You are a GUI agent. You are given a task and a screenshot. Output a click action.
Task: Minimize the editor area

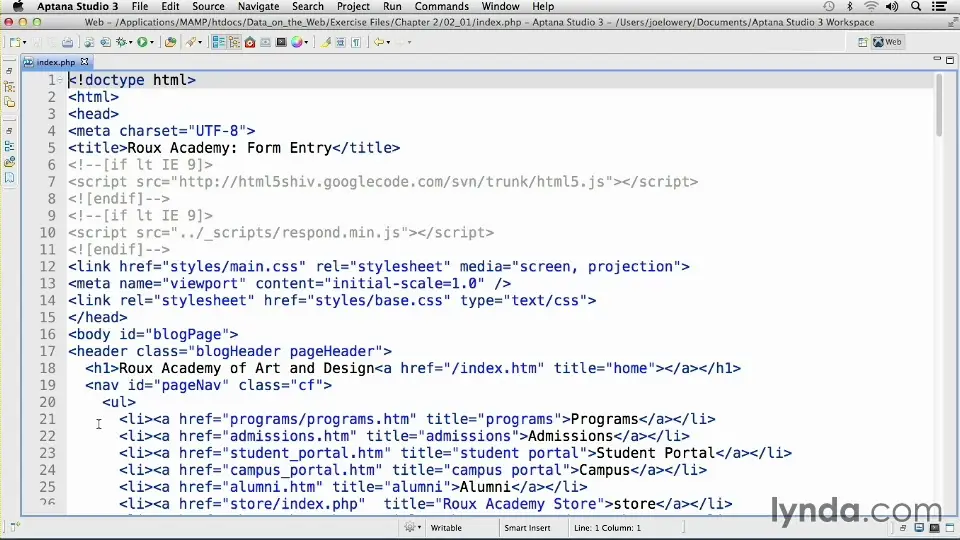click(937, 59)
